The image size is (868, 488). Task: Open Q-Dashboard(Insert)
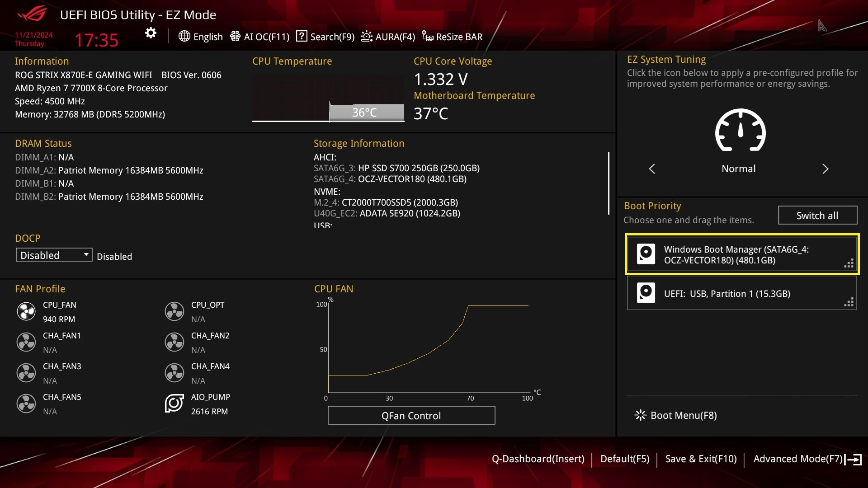pos(538,459)
